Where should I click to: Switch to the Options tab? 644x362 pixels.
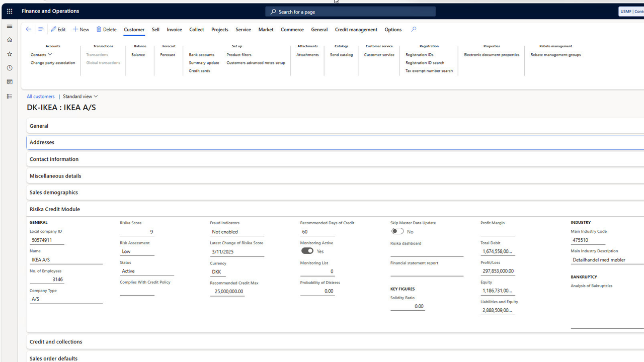click(393, 30)
